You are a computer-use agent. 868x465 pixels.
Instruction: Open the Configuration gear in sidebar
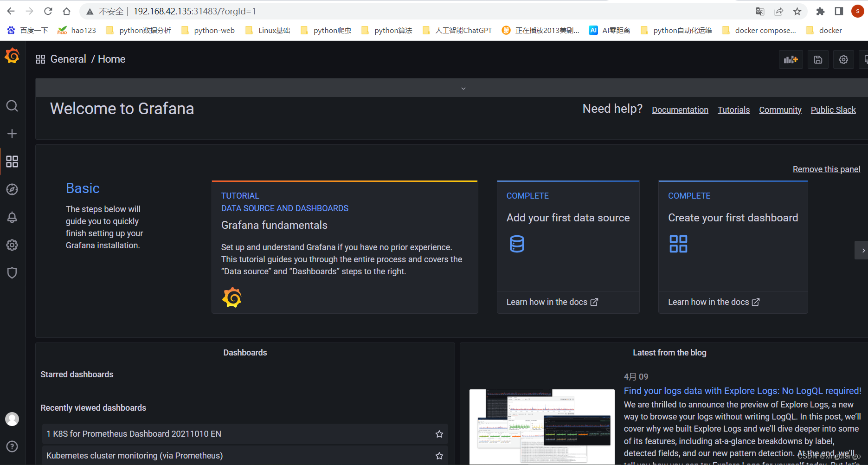[x=12, y=245]
